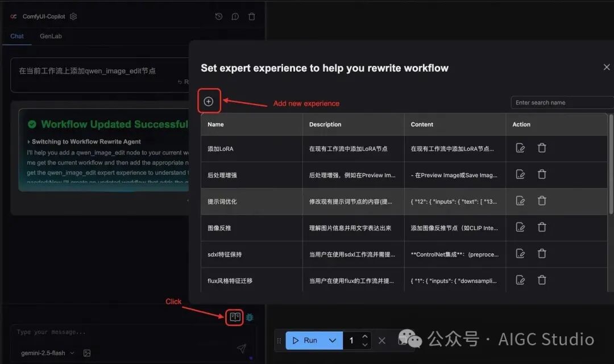Viewport: 614px width, 364px height.
Task: Open the feedback chat bubble icon
Action: click(x=235, y=16)
